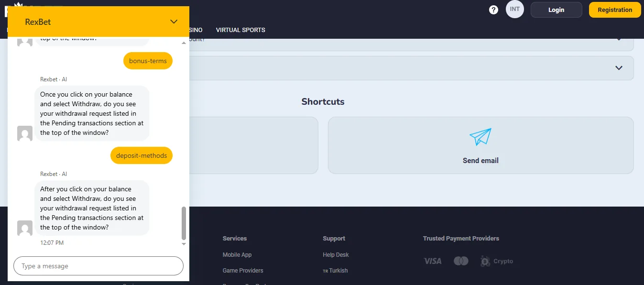Image resolution: width=644 pixels, height=285 pixels.
Task: Select the deposit-methods chat bubble
Action: 142,155
